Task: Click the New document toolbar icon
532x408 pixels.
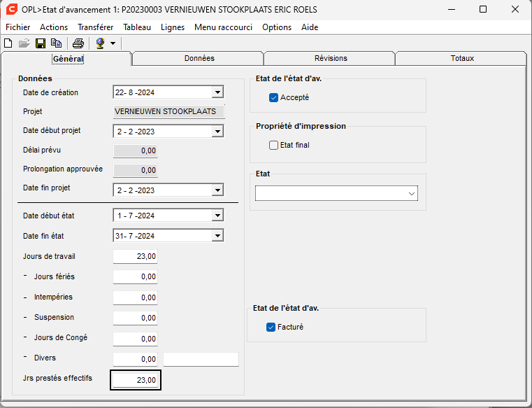Action: click(8, 43)
